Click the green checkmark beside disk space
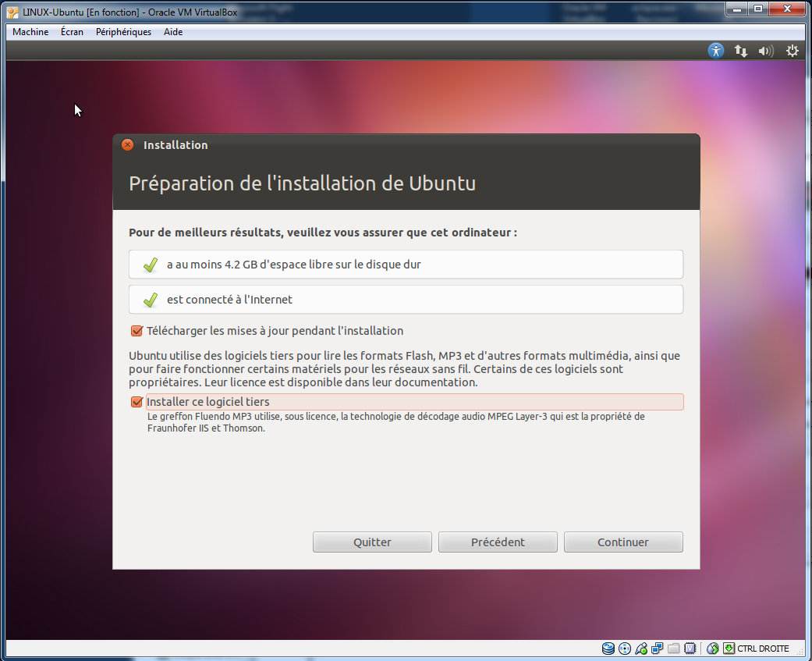 [151, 265]
